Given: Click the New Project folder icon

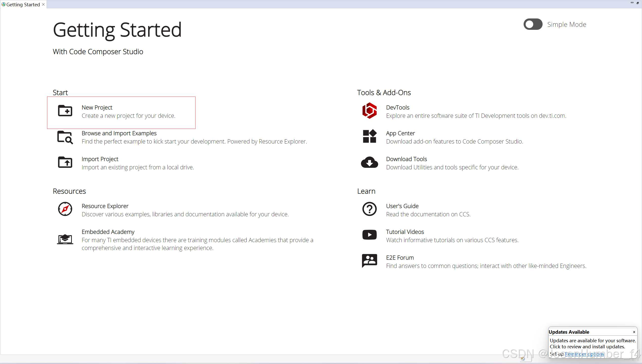Looking at the screenshot, I should click(x=65, y=111).
